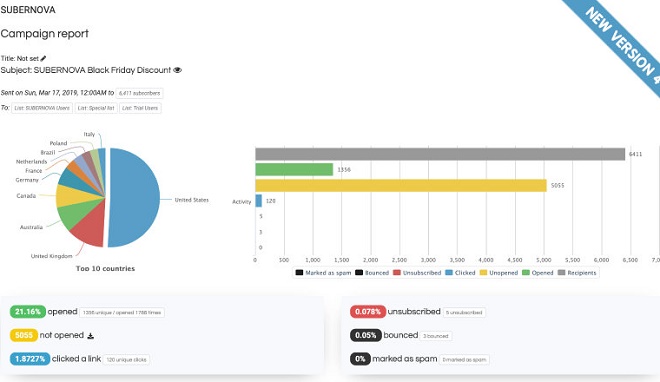
Task: Open the 6,411 subscribers badge
Action: (139, 93)
